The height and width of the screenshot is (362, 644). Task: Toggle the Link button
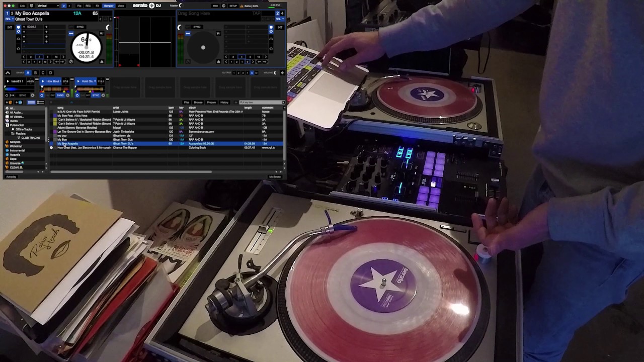pyautogui.click(x=22, y=6)
